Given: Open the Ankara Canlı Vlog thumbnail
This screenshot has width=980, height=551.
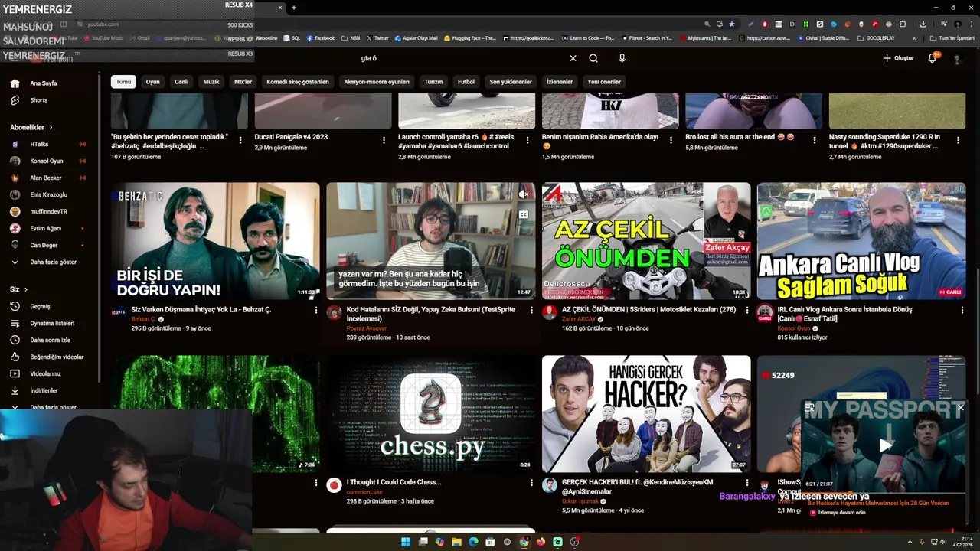Looking at the screenshot, I should [861, 240].
